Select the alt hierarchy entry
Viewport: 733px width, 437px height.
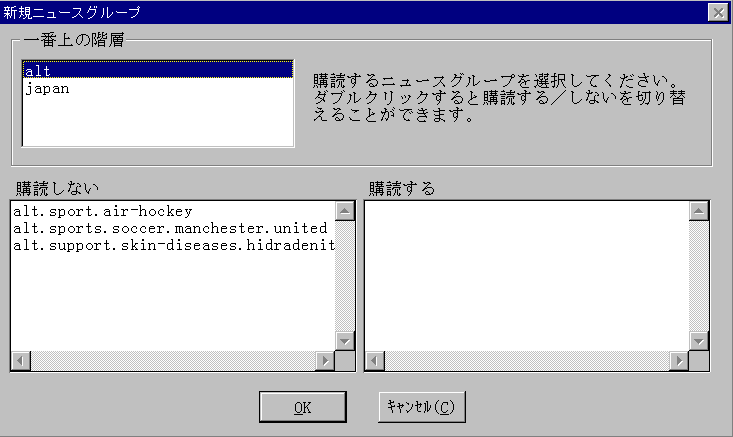(158, 70)
